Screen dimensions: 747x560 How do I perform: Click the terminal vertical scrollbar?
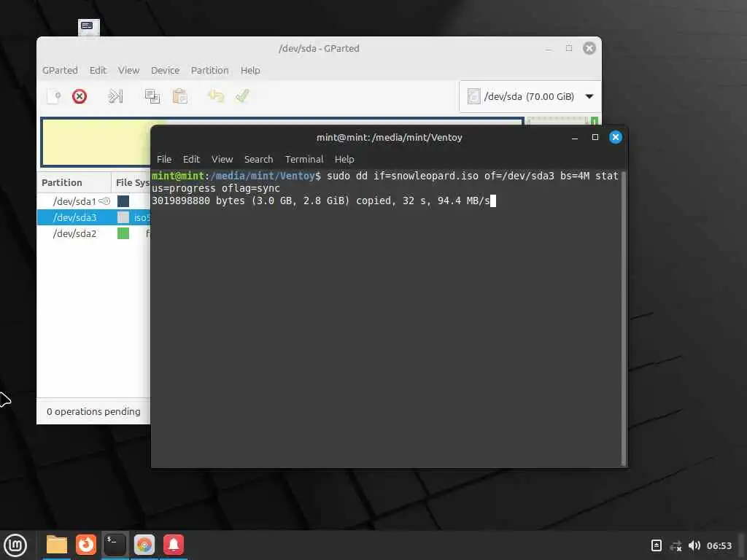[623, 319]
